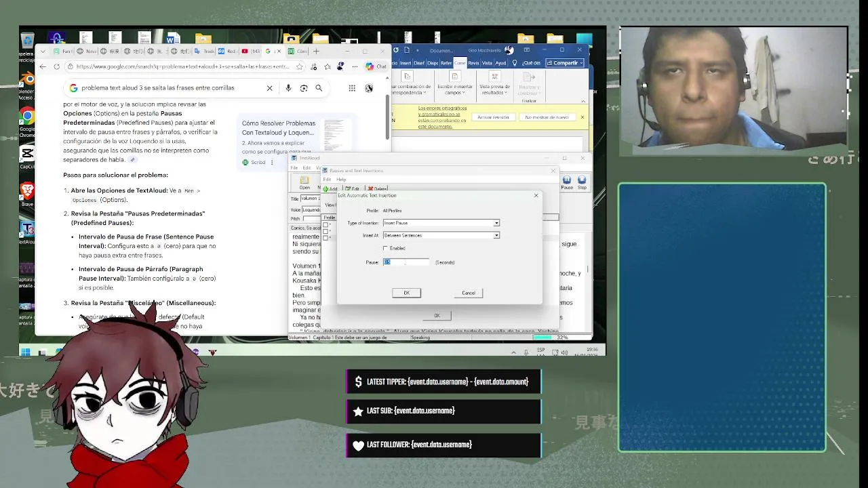Open Cómo Resolver Problemas Con Textaloud result
Image resolution: width=868 pixels, height=488 pixels.
[x=279, y=128]
